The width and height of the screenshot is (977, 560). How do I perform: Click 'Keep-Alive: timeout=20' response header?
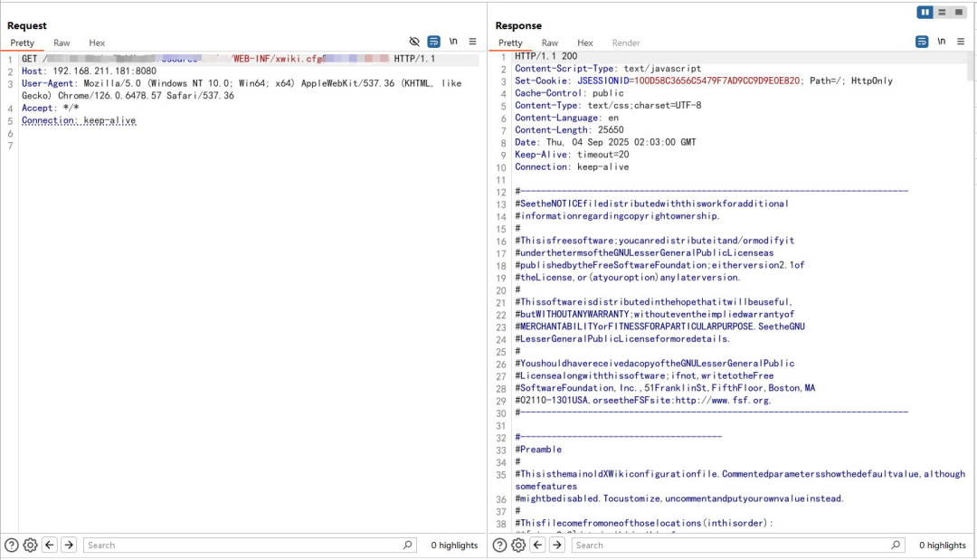click(572, 155)
